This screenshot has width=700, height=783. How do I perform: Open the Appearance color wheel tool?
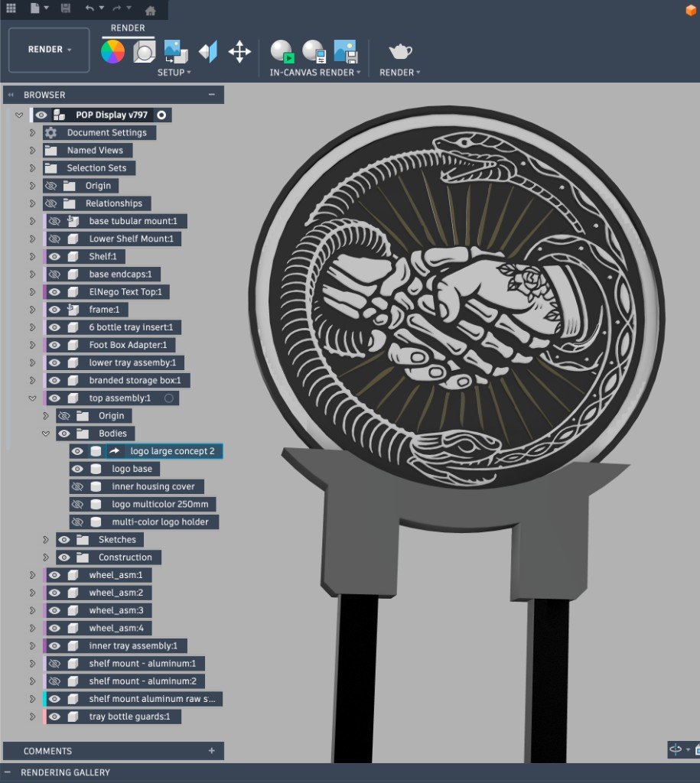(112, 52)
